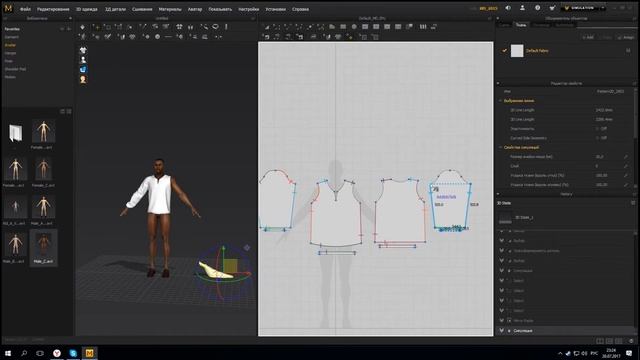Viewport: 640px width, 360px height.
Task: Click the edit pencil next to Слой property
Action: (626, 166)
